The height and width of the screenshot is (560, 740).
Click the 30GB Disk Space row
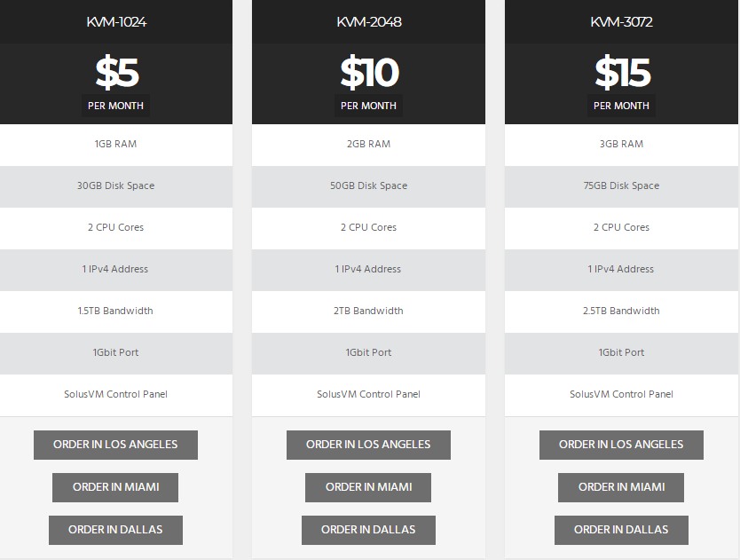point(115,186)
